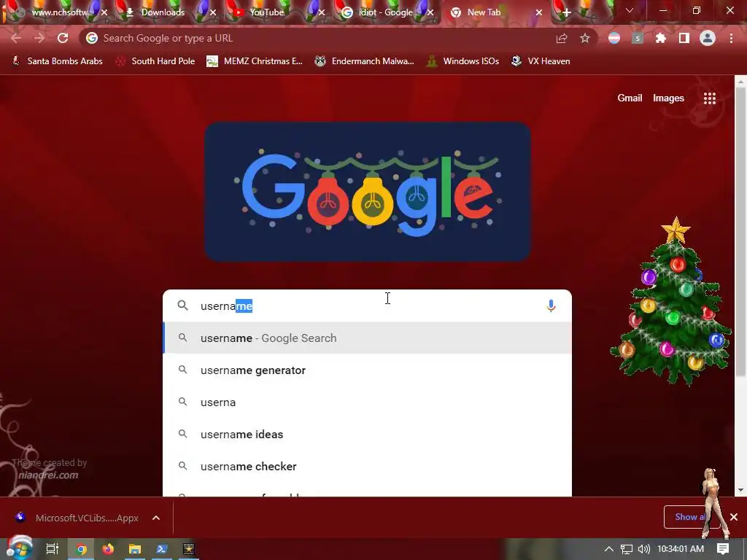Open VX Heaven bookmark
Viewport: 747px width, 560px height.
pyautogui.click(x=541, y=61)
